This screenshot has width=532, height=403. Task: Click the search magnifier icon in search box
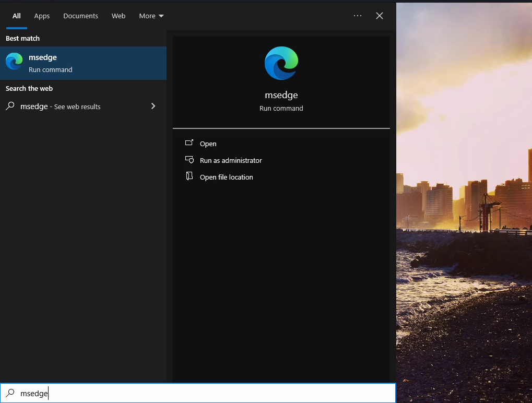click(10, 393)
